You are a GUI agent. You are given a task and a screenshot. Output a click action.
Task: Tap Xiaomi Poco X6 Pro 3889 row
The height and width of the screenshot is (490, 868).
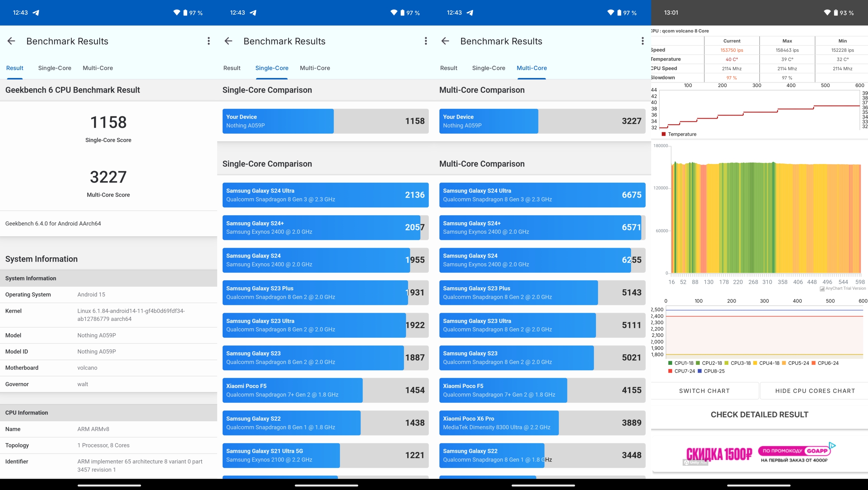click(542, 423)
